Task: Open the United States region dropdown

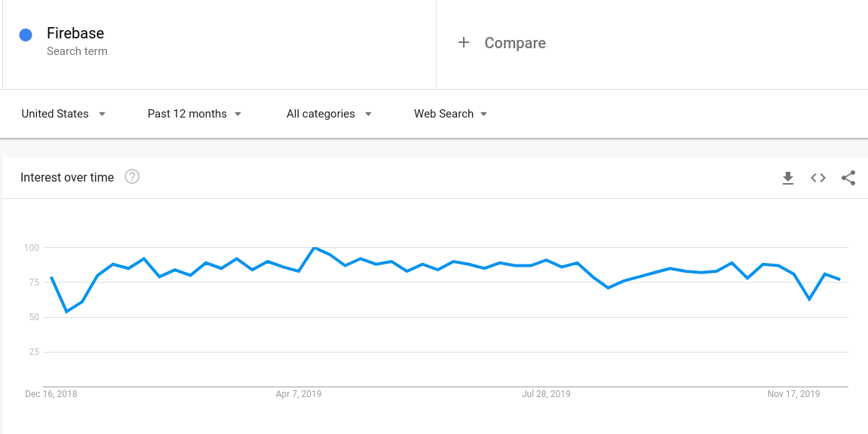Action: (x=63, y=114)
